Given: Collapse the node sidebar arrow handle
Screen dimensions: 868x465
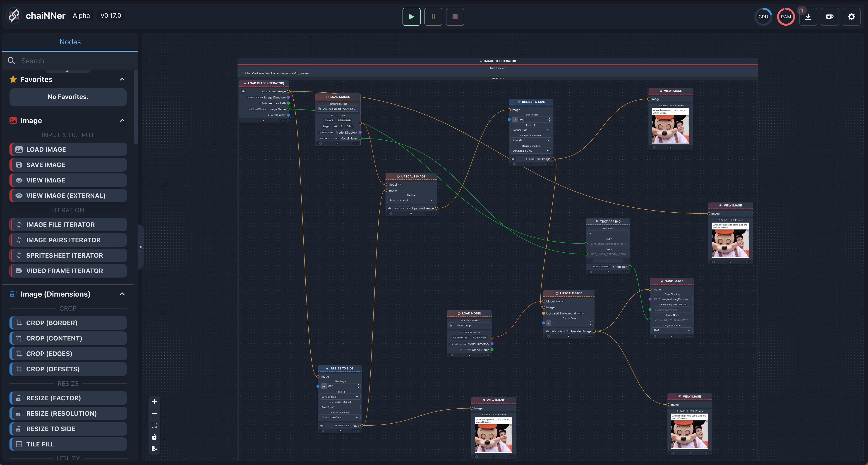Looking at the screenshot, I should pyautogui.click(x=141, y=247).
